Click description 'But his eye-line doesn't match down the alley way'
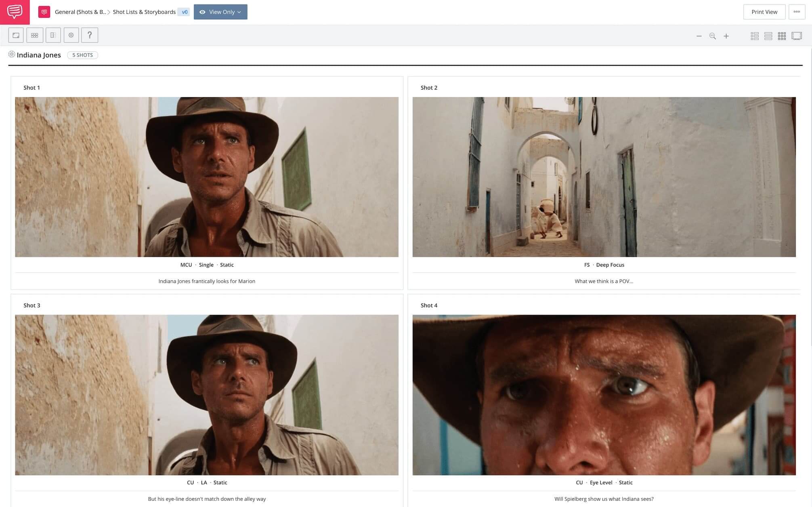 pyautogui.click(x=207, y=499)
